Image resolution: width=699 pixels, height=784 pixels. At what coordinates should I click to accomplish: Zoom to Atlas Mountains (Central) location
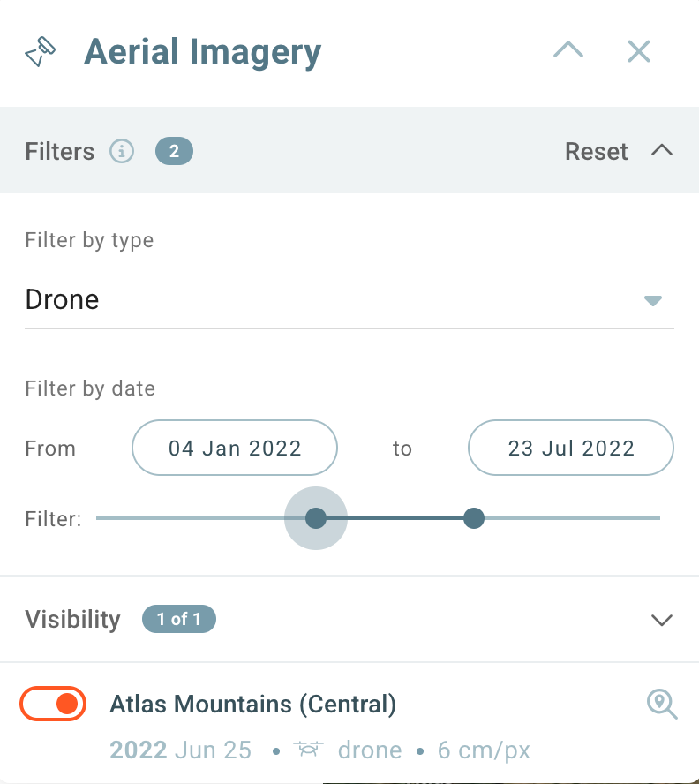point(662,704)
